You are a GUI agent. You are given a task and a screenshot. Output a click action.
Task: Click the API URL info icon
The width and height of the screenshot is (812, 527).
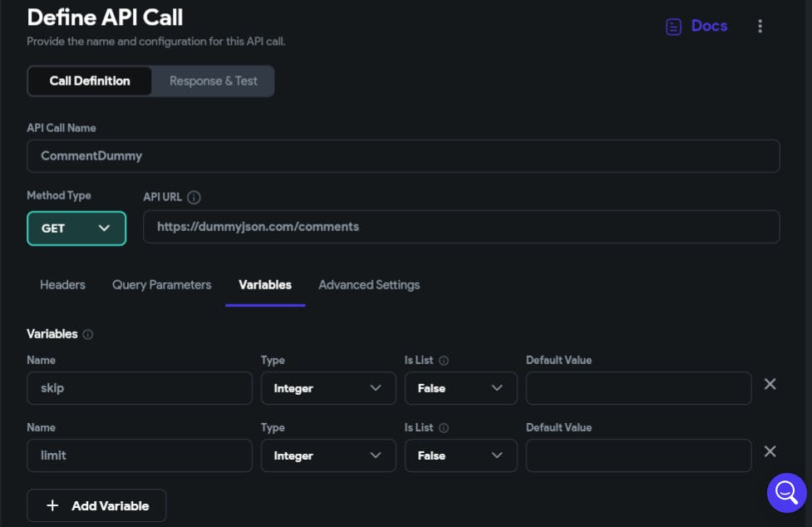(194, 198)
